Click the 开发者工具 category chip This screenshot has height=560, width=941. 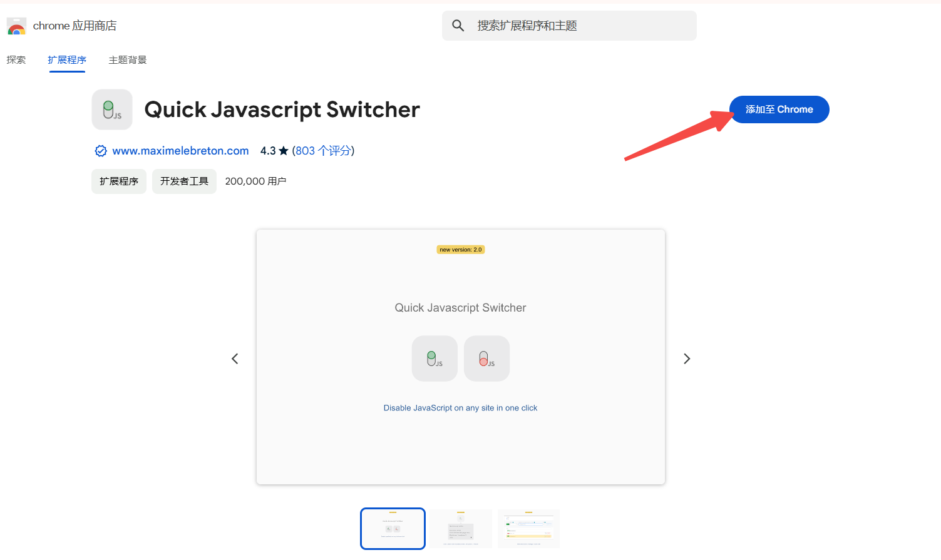[184, 181]
